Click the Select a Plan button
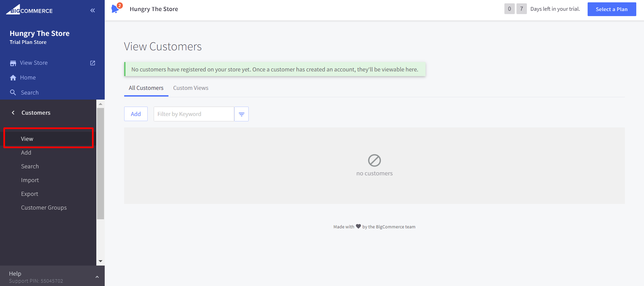This screenshot has height=286, width=644. 611,9
